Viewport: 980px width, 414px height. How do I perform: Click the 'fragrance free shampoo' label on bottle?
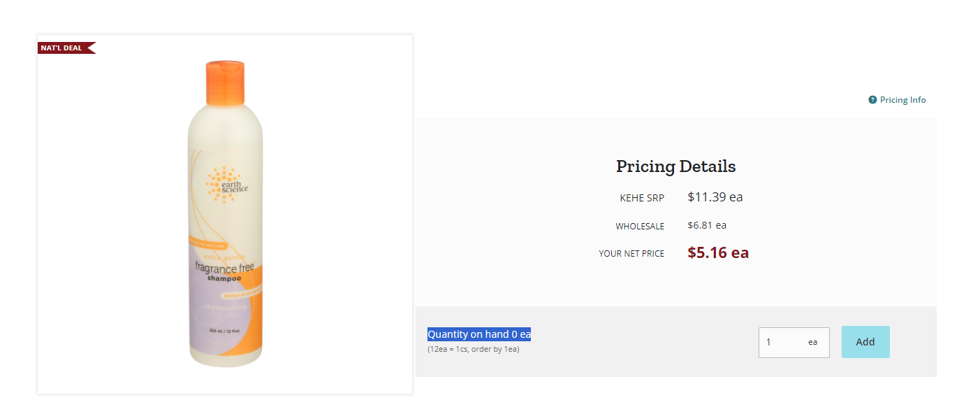(225, 271)
